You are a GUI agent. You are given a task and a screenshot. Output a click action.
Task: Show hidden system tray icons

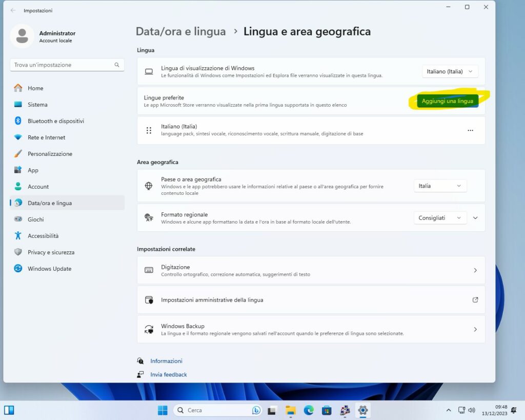[449, 410]
